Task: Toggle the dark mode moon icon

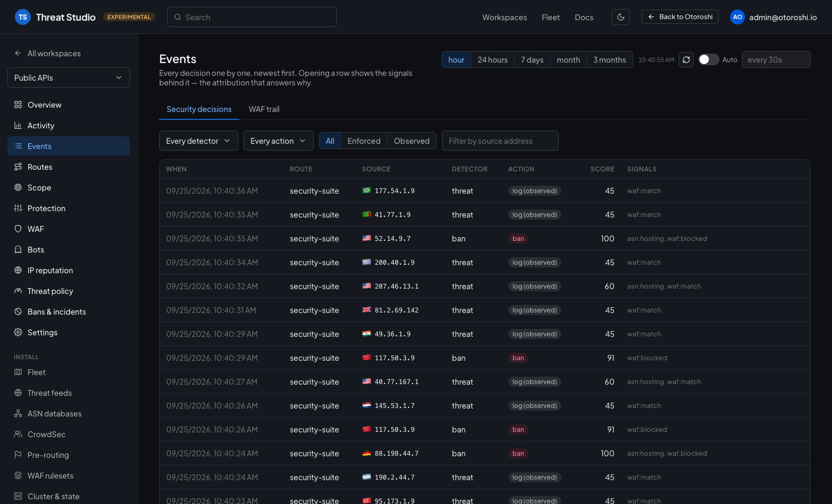Action: [x=621, y=17]
